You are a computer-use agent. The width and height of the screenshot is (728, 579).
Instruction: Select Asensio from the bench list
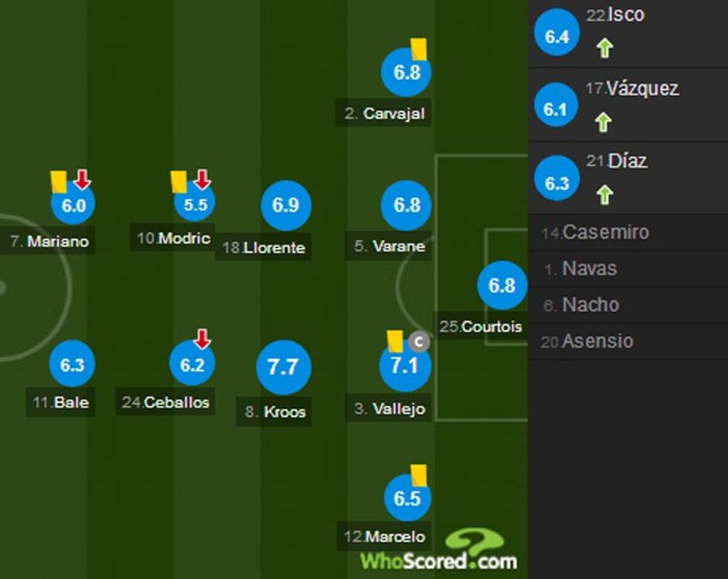pos(597,341)
